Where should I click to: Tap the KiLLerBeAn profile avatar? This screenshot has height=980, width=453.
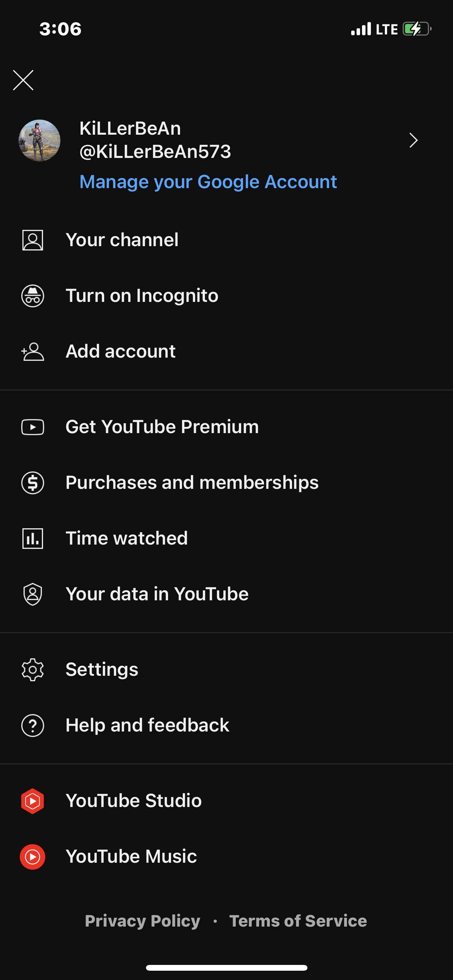pyautogui.click(x=39, y=140)
